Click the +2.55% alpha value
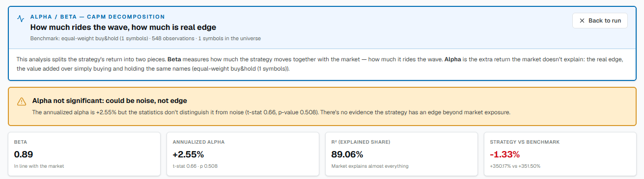 click(188, 154)
